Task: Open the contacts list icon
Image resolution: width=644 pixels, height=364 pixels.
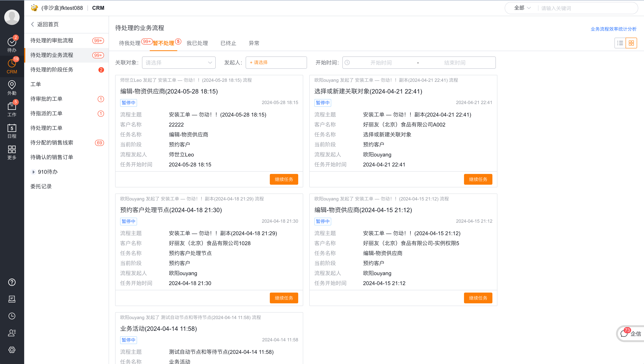Action: pos(12,333)
